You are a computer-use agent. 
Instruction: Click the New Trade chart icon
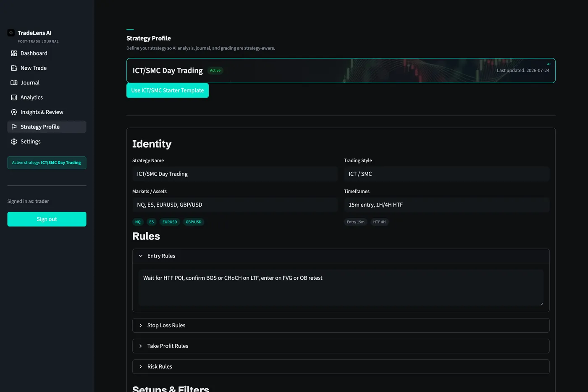click(14, 68)
